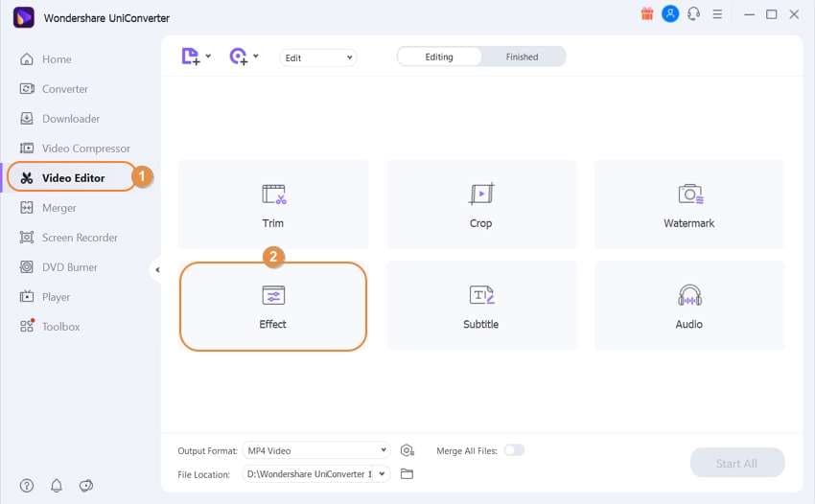This screenshot has height=504, width=815.
Task: Open the Home section in sidebar
Action: [46, 59]
